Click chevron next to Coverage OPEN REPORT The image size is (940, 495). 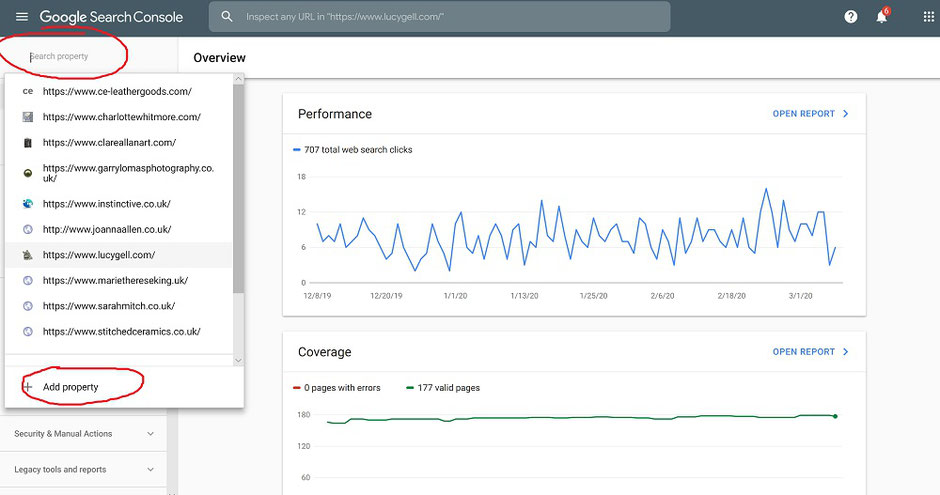[845, 352]
